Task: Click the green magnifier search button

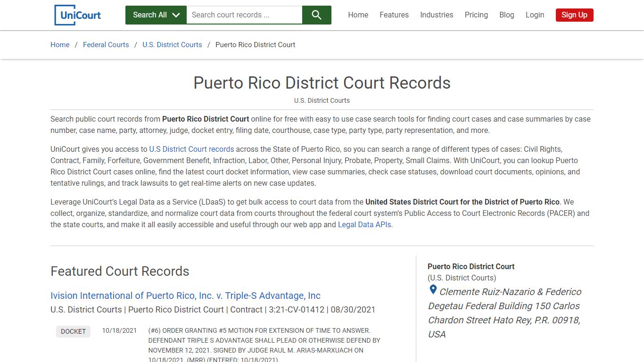Action: click(317, 15)
